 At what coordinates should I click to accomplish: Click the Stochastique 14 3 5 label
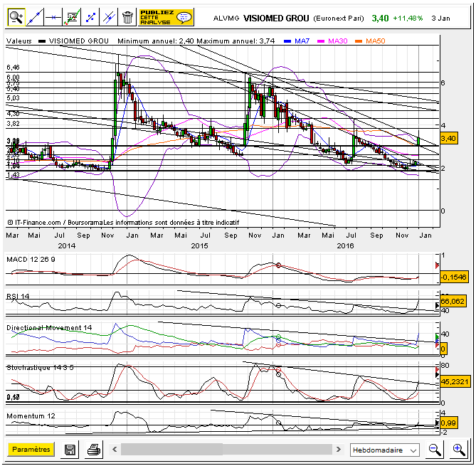(40, 368)
